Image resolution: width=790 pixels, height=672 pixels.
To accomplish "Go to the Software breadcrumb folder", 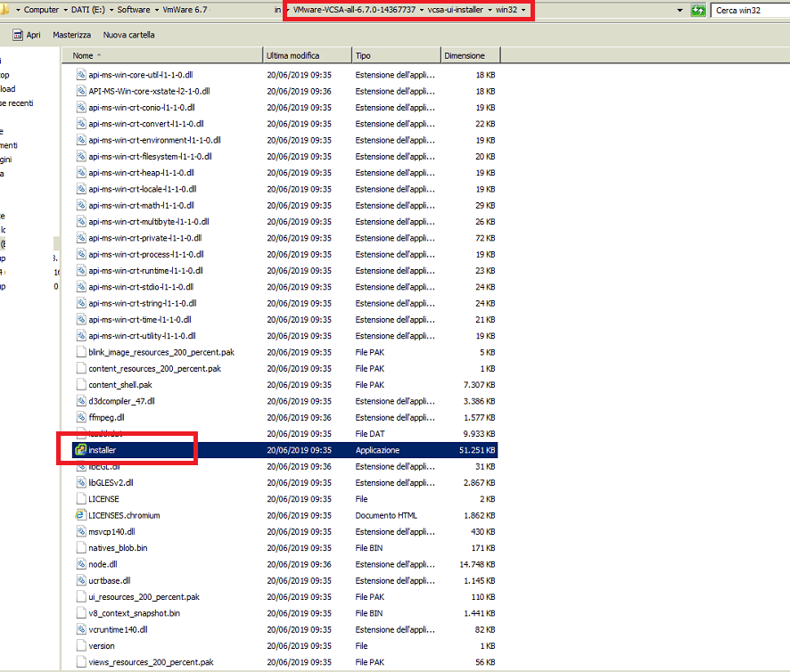I will (134, 10).
